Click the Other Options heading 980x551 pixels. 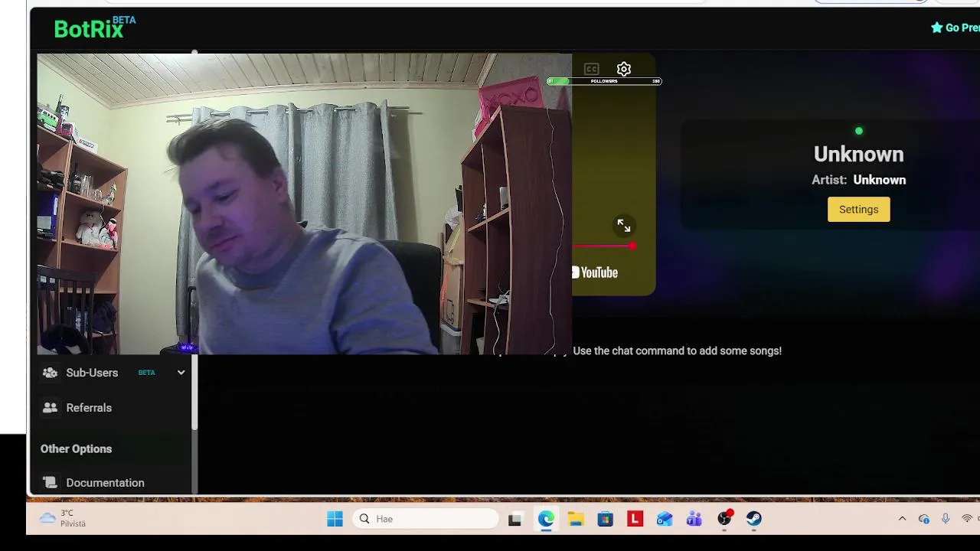coord(76,449)
